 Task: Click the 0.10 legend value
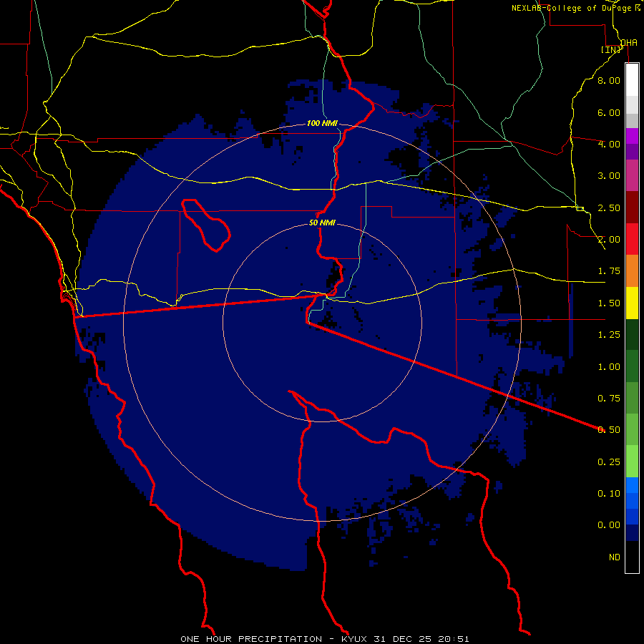(x=609, y=494)
